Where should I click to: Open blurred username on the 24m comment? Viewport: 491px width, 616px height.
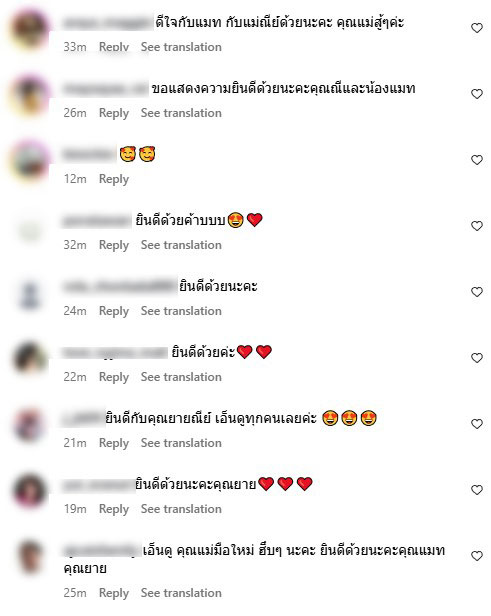(x=120, y=286)
